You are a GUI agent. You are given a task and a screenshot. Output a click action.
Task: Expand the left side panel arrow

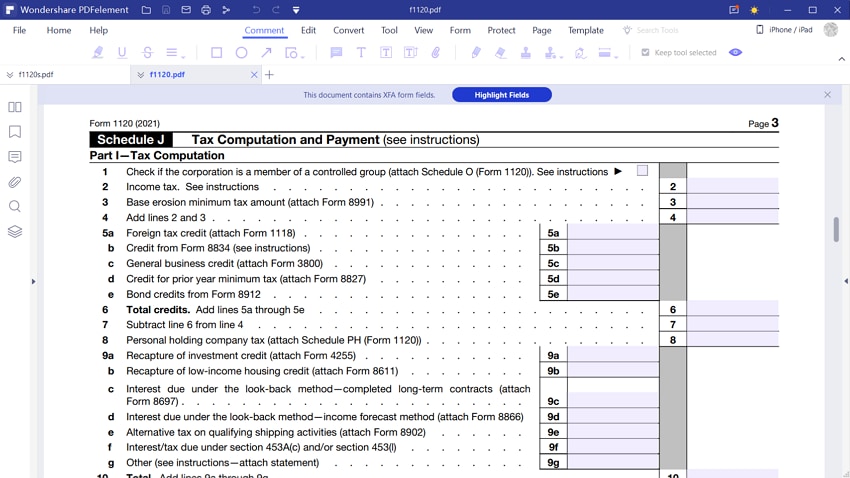click(33, 281)
